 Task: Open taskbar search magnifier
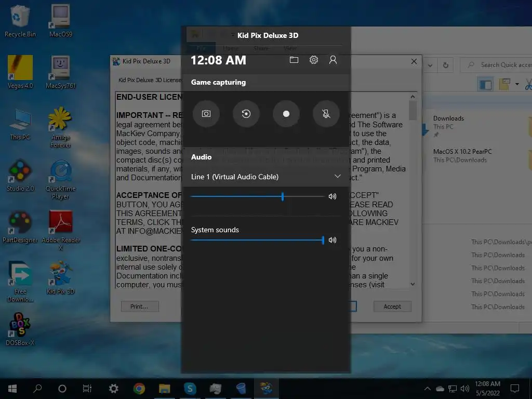coord(37,389)
